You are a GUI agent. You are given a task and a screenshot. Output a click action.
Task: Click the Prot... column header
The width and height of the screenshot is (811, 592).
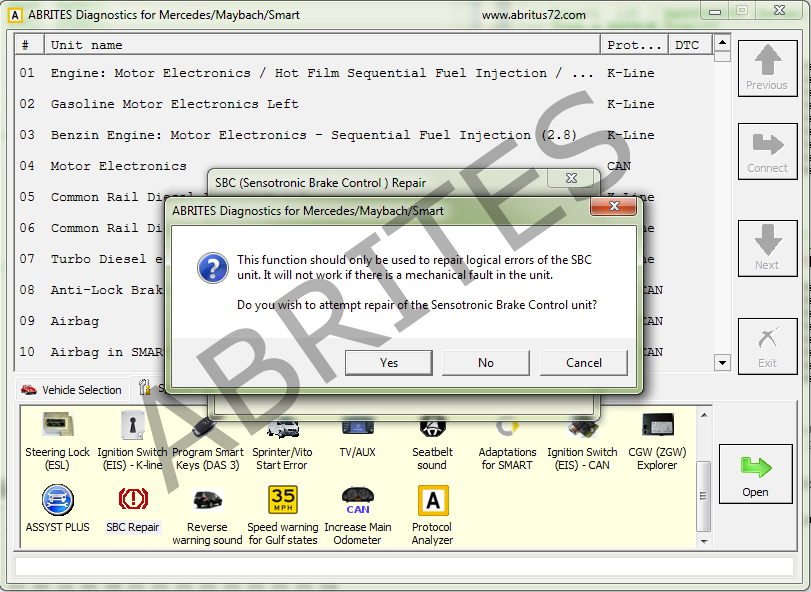click(x=634, y=45)
